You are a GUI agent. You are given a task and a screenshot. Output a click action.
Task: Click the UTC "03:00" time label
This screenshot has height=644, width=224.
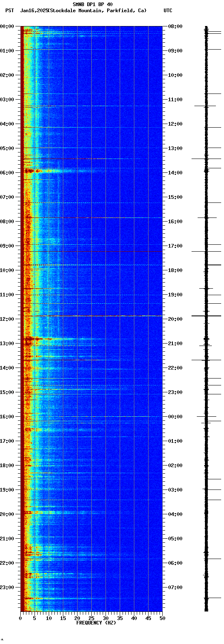[x=175, y=490]
